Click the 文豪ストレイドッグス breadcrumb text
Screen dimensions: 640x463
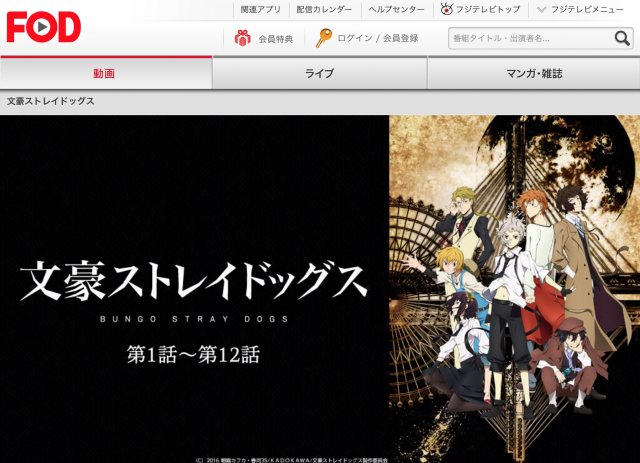click(51, 101)
